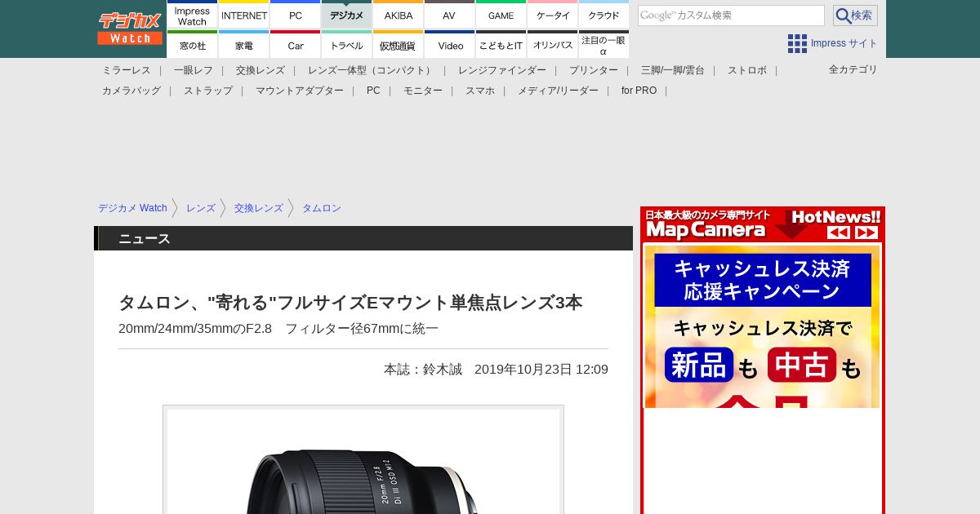Viewport: 980px width, 514px height.
Task: Open 全カテゴリ link
Action: pyautogui.click(x=853, y=69)
